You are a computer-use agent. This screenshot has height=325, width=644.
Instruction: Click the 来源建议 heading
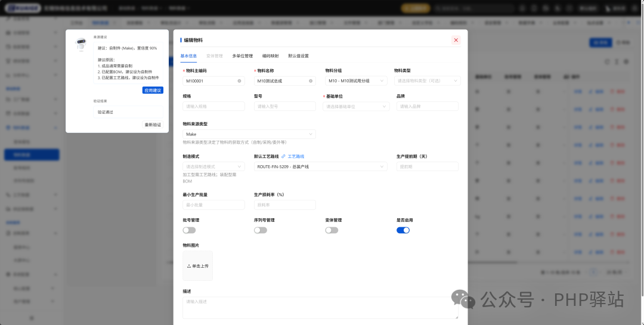coord(100,37)
